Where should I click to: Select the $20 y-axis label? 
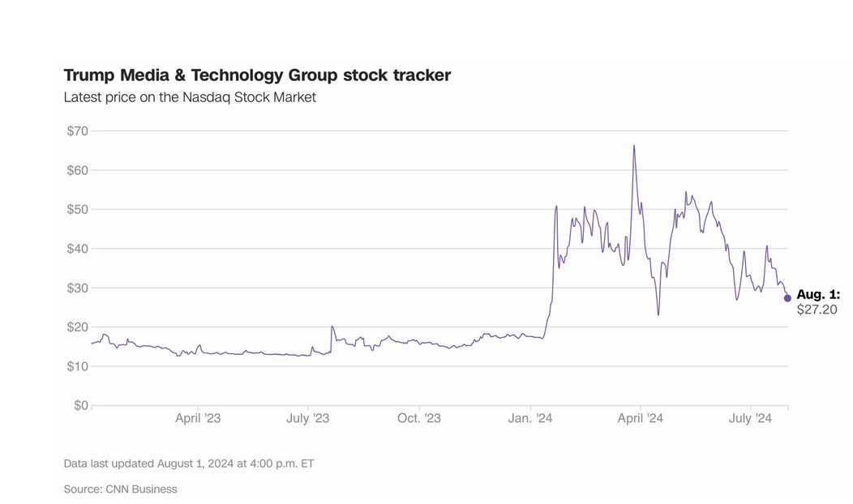click(77, 327)
